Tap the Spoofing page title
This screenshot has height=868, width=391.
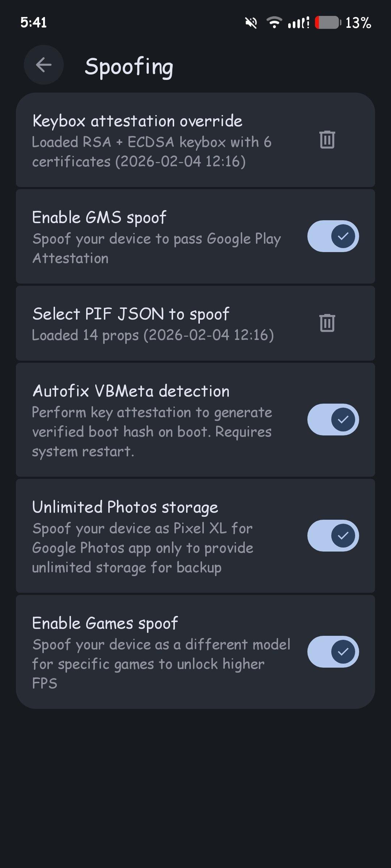pos(129,67)
